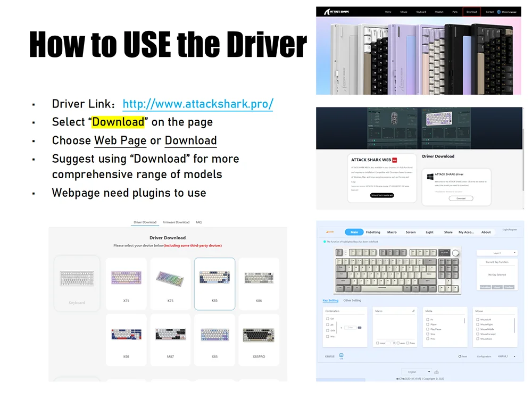Switch to the Firmware Download tab
Screen dimensions: 532x399
click(176, 222)
